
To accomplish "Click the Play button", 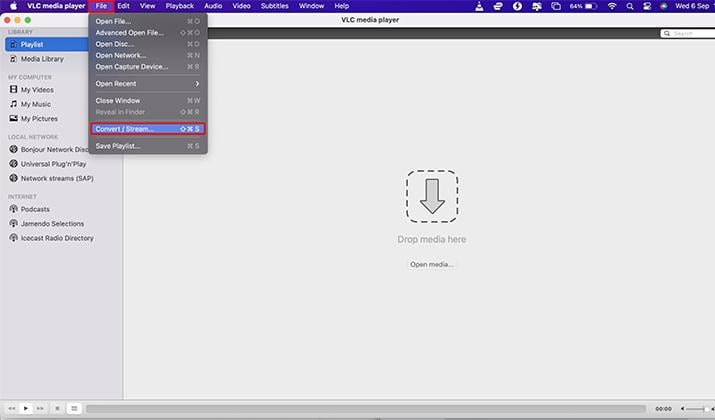I will click(x=26, y=409).
